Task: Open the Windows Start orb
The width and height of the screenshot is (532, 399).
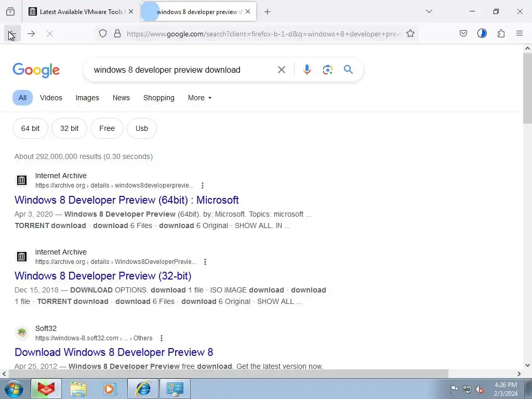Action: pos(14,389)
